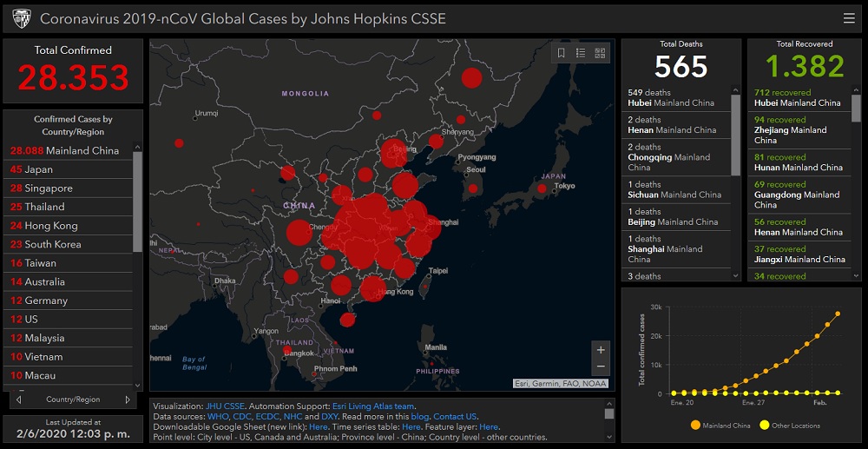Open the JHU CSSE link
Image resolution: width=868 pixels, height=449 pixels.
click(225, 406)
